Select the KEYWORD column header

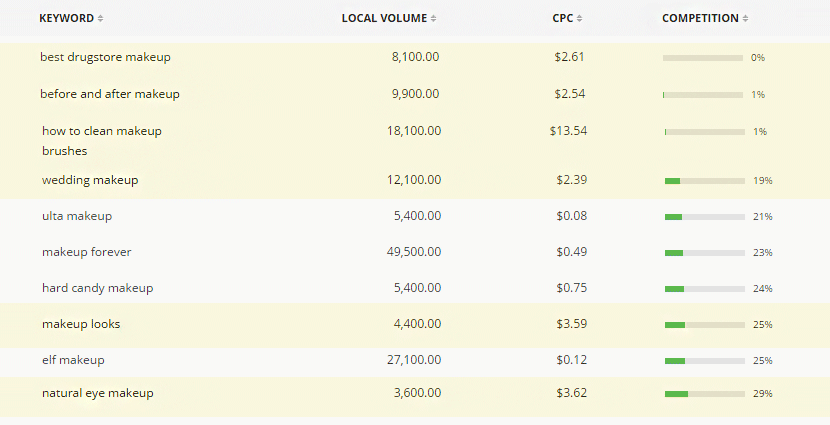tap(67, 19)
